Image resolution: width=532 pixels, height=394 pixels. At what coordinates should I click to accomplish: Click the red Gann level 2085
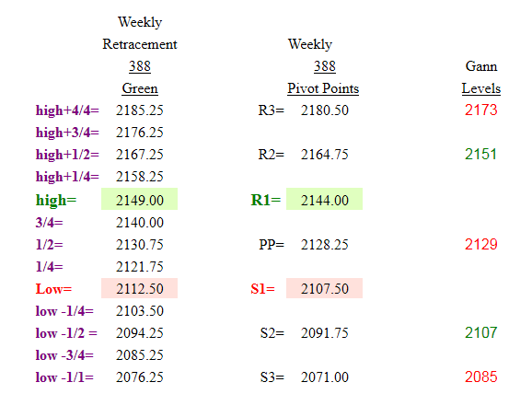[x=480, y=377]
